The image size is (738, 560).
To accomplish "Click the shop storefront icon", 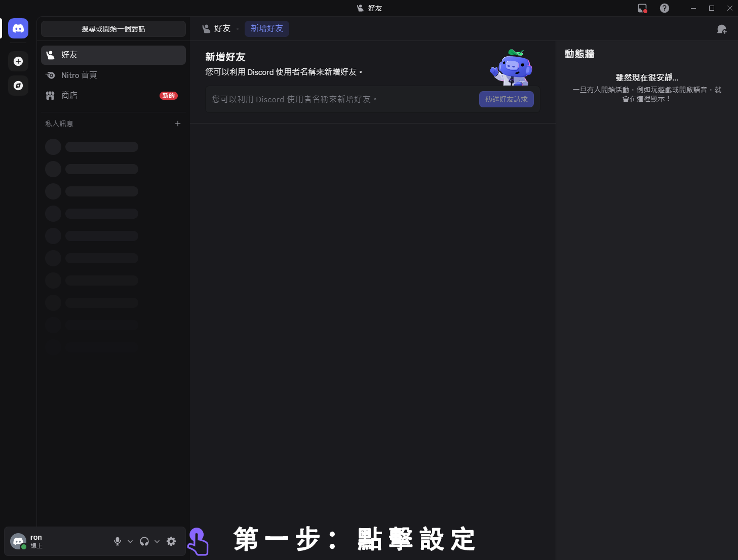I will pyautogui.click(x=50, y=96).
